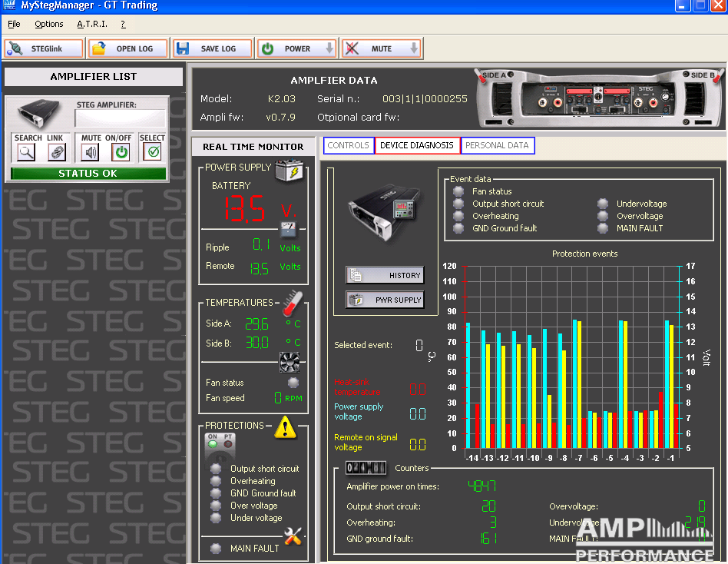Switch to the PERSONAL DATA tab
This screenshot has height=564, width=728.
497,145
